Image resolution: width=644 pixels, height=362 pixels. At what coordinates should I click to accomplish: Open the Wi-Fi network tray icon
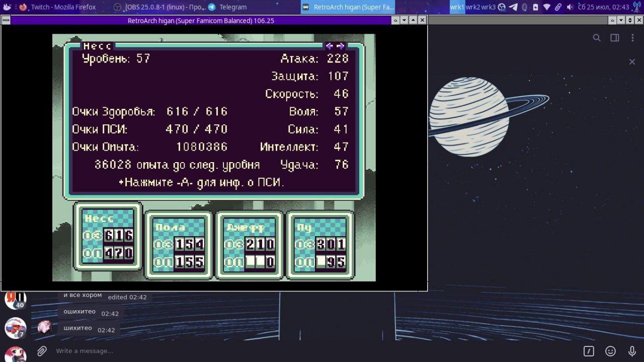click(547, 7)
